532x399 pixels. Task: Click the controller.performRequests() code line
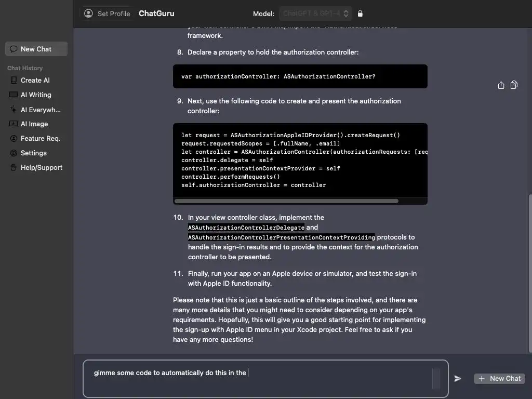coord(231,177)
